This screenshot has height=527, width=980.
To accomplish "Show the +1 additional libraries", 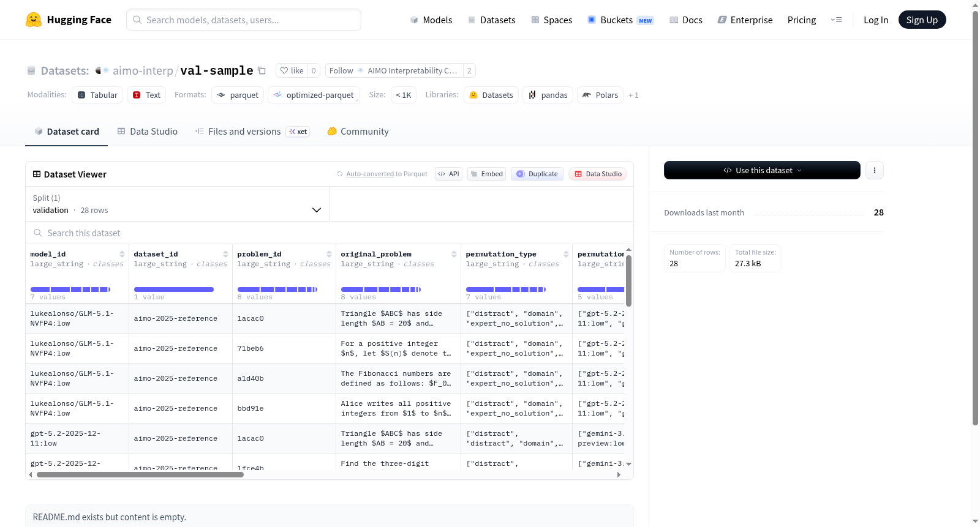I will [x=633, y=95].
